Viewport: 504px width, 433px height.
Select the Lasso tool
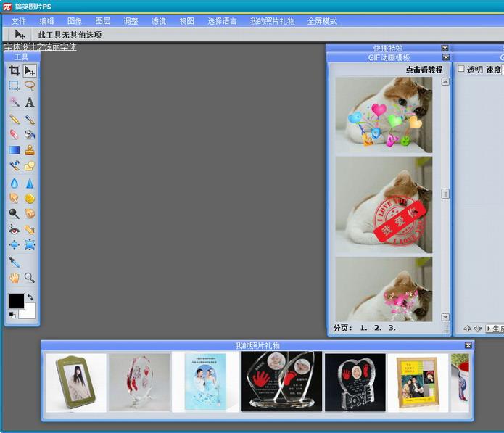pos(30,86)
